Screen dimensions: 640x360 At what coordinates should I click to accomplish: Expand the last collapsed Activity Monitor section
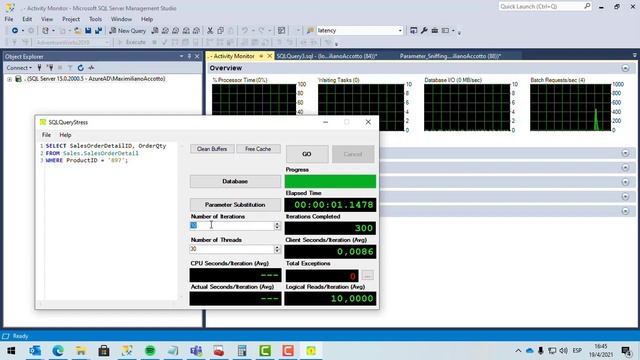click(x=625, y=211)
